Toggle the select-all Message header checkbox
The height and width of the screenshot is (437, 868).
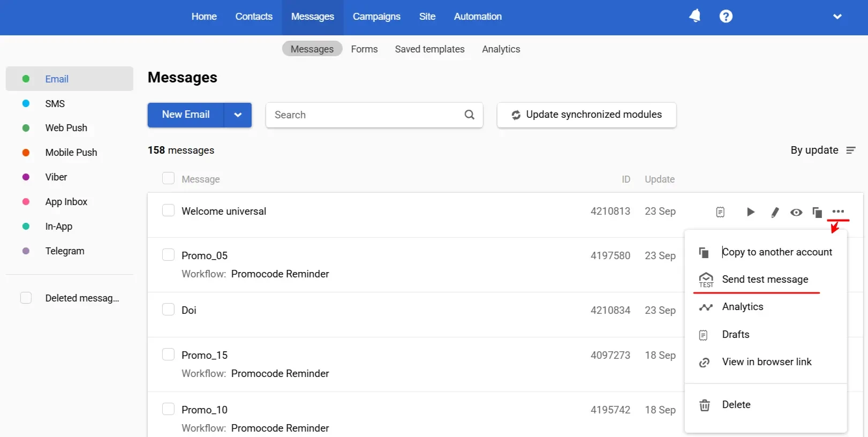coord(168,178)
